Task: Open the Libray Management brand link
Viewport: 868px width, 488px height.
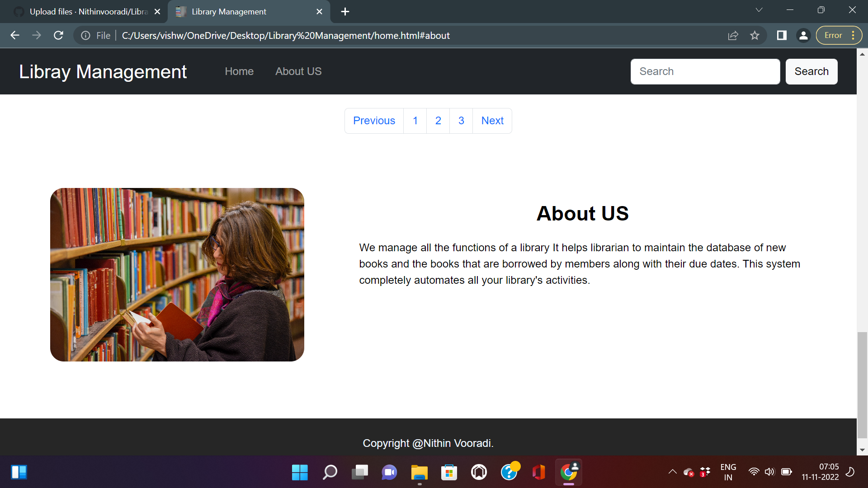Action: click(103, 72)
